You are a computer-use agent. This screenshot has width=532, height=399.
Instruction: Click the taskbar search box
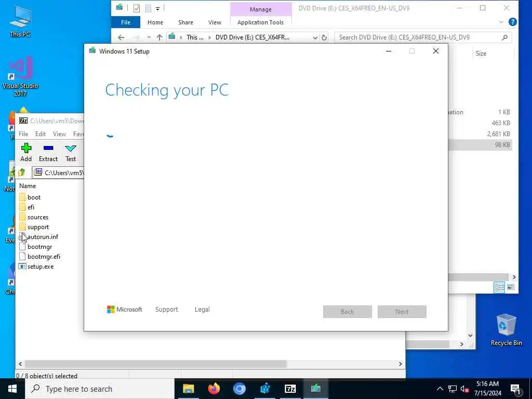[100, 389]
